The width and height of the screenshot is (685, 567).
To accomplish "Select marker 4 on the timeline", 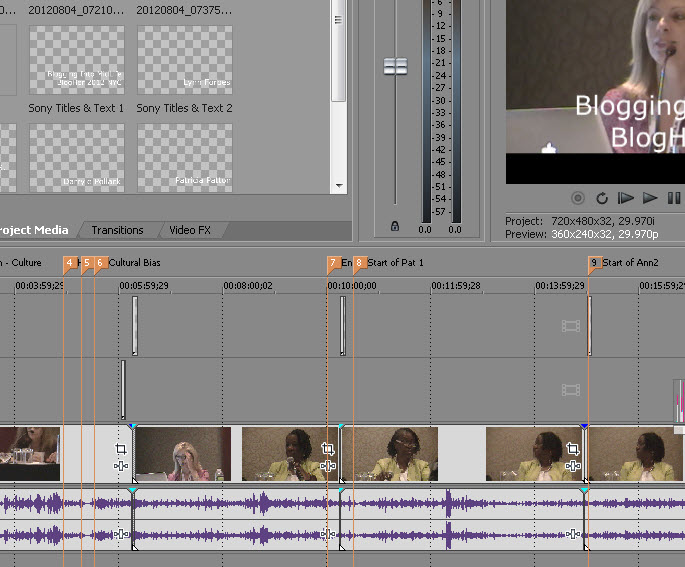I will 69,263.
